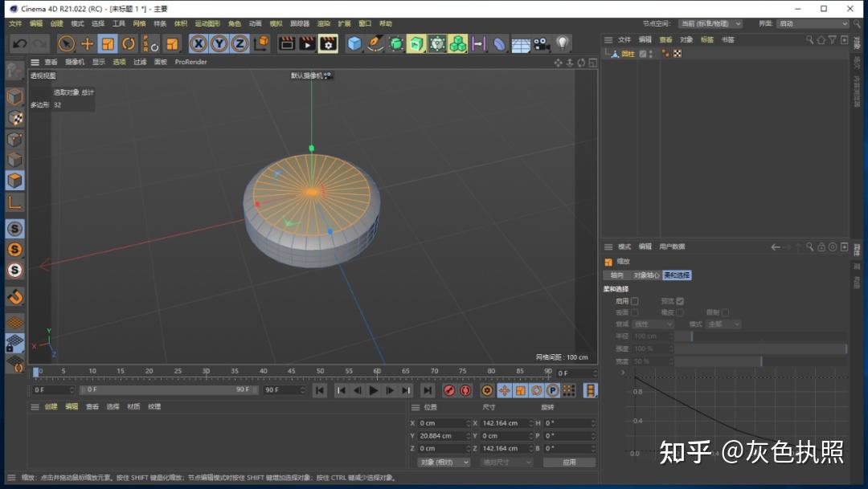868x489 pixels.
Task: Open the 界面 layout dropdown showing 启动
Action: tap(813, 24)
